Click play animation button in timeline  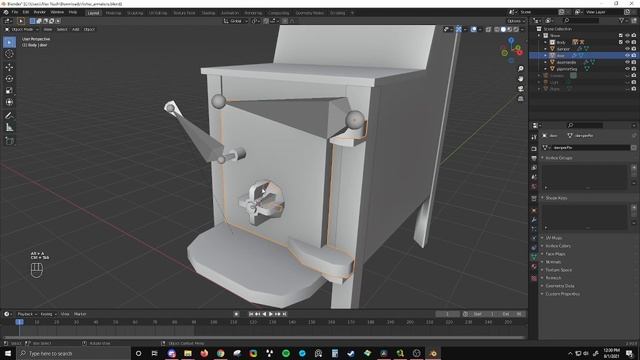271,314
